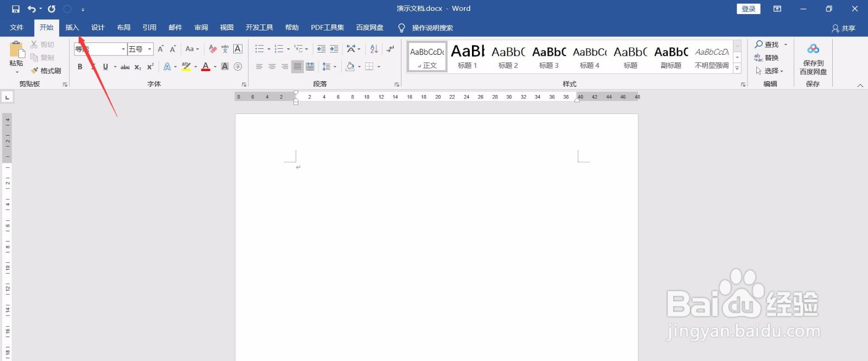Click the tab stop selector at ruler corner
The image size is (868, 361).
[7, 97]
